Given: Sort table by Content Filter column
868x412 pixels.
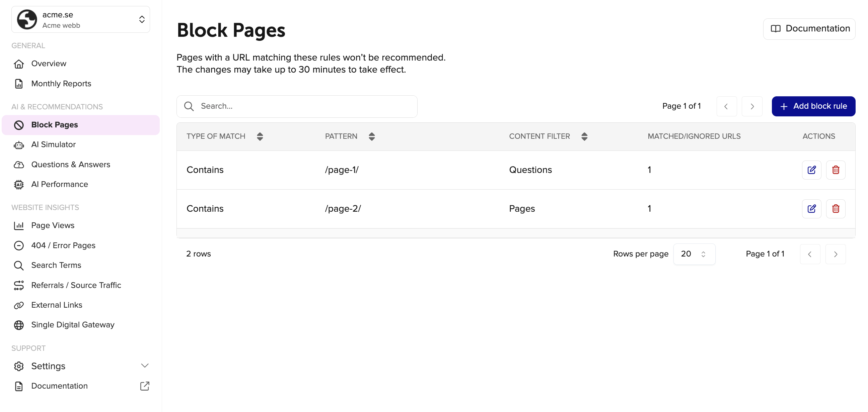Looking at the screenshot, I should pos(584,136).
